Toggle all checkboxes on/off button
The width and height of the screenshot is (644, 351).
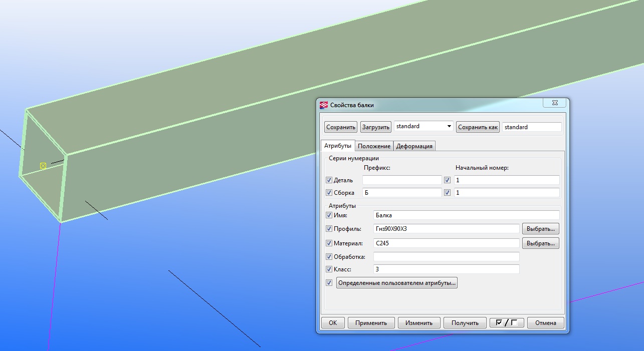[x=506, y=323]
